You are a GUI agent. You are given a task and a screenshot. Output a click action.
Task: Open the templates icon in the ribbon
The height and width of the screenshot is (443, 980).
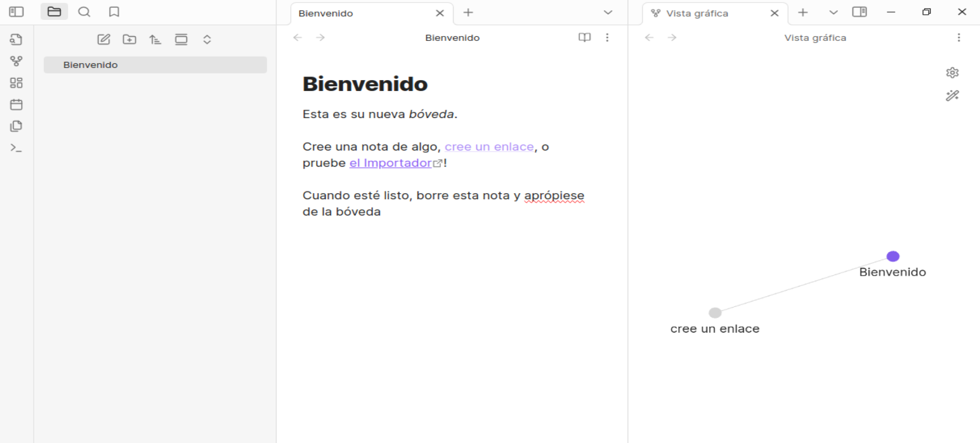(16, 126)
